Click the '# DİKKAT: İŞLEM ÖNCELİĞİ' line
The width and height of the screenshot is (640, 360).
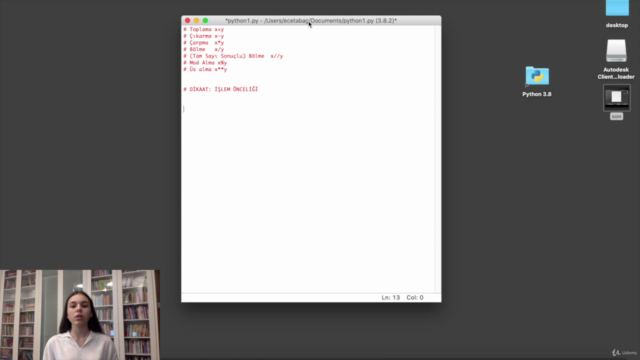(221, 89)
